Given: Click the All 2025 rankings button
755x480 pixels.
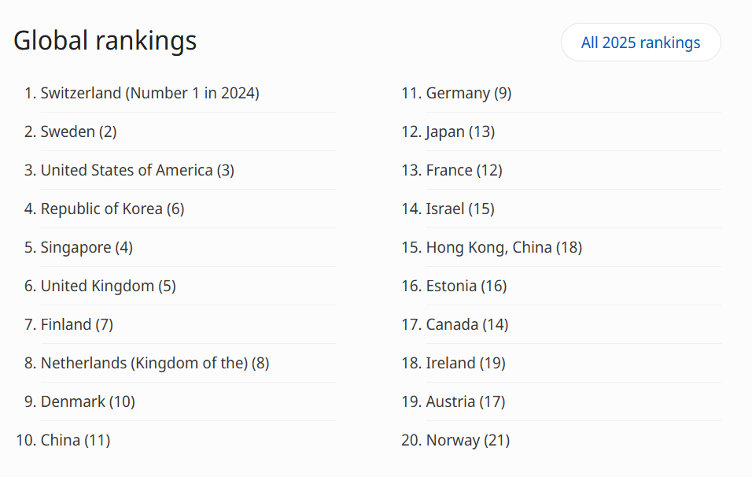Looking at the screenshot, I should (640, 43).
